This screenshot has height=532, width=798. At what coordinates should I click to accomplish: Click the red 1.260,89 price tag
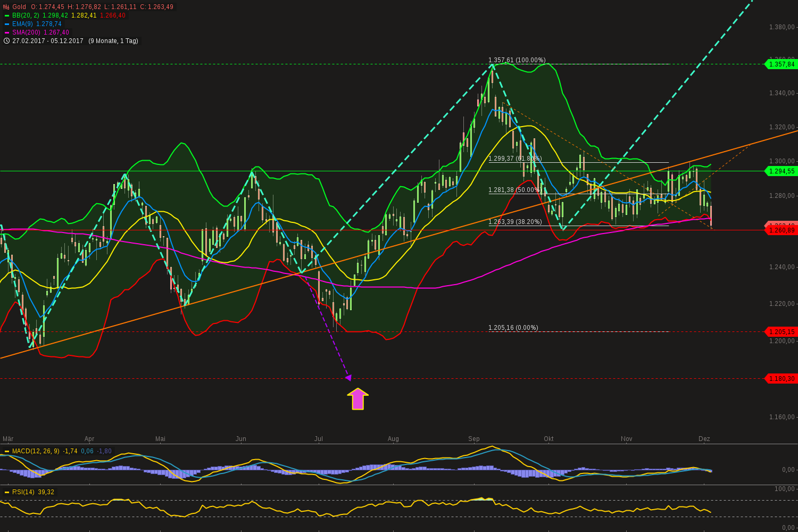pos(780,230)
